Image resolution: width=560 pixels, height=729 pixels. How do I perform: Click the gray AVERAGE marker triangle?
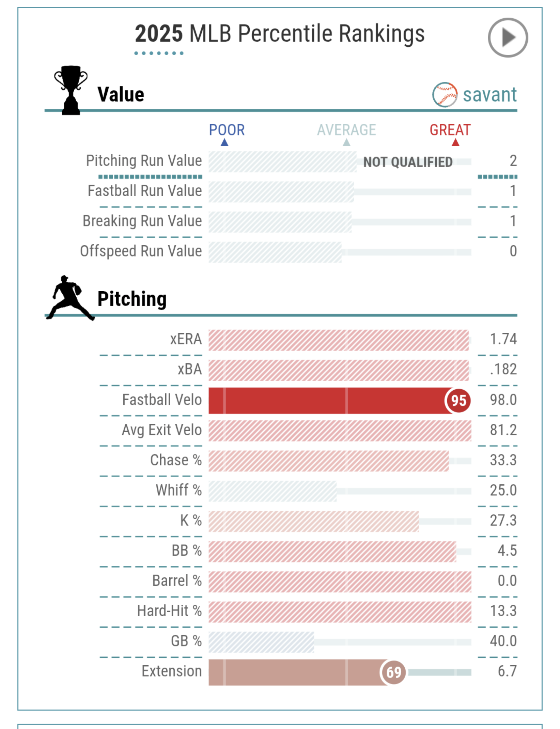[346, 142]
